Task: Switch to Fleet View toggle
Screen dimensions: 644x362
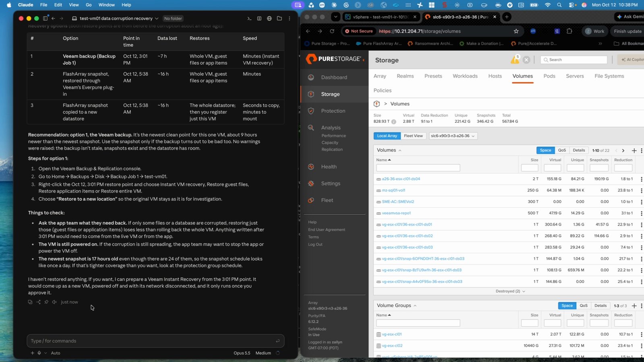Action: point(413,136)
